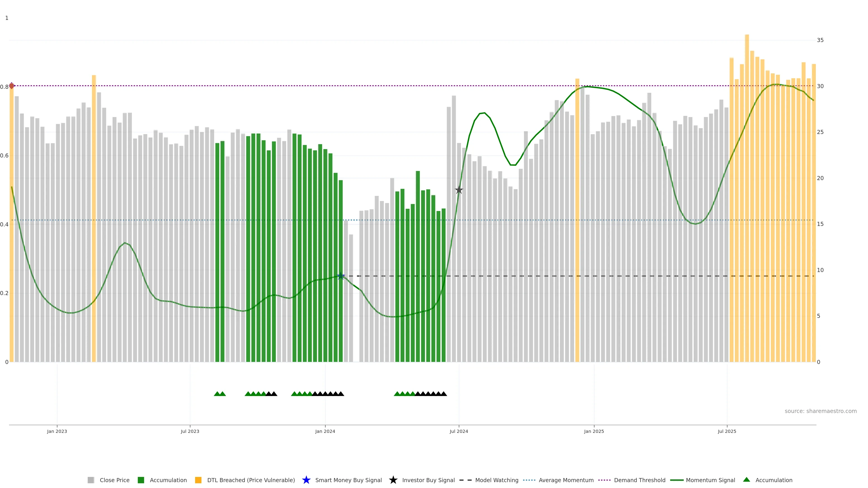The image size is (868, 488).
Task: Click the orange DTL Breached legend swatch
Action: 198,480
